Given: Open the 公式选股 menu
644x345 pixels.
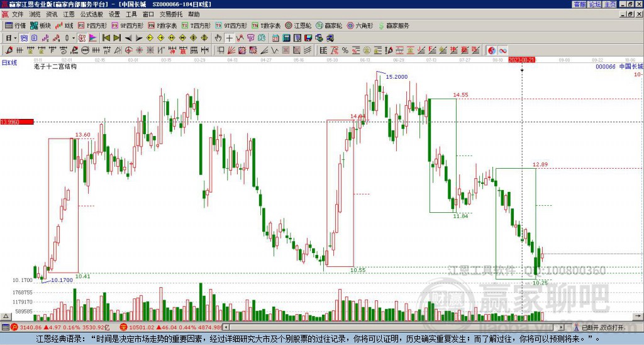Looking at the screenshot, I should (92, 14).
